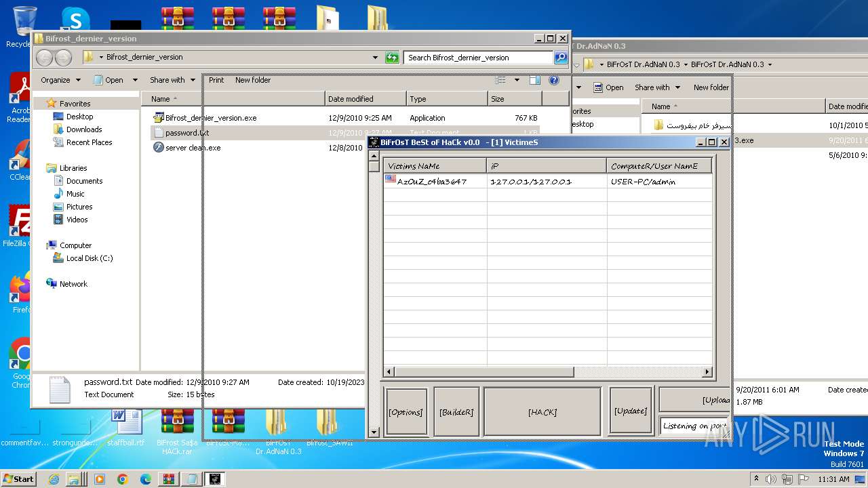Sort by ComputeR/User NamE column header
868x488 pixels.
[659, 166]
